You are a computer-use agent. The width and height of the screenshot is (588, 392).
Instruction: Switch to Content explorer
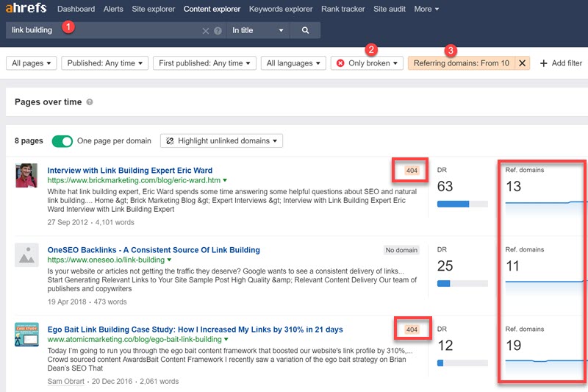point(212,9)
